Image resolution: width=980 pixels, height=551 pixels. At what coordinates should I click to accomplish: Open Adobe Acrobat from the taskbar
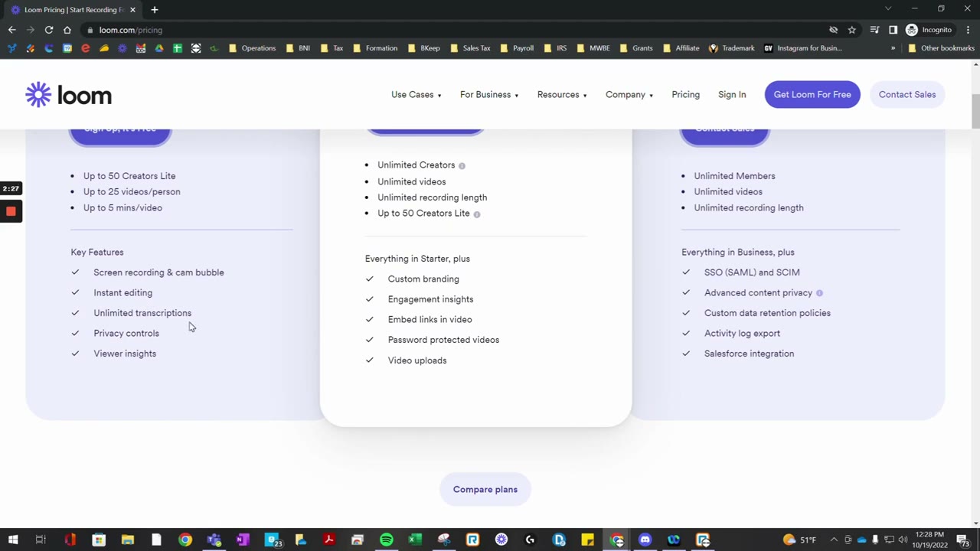tap(329, 540)
